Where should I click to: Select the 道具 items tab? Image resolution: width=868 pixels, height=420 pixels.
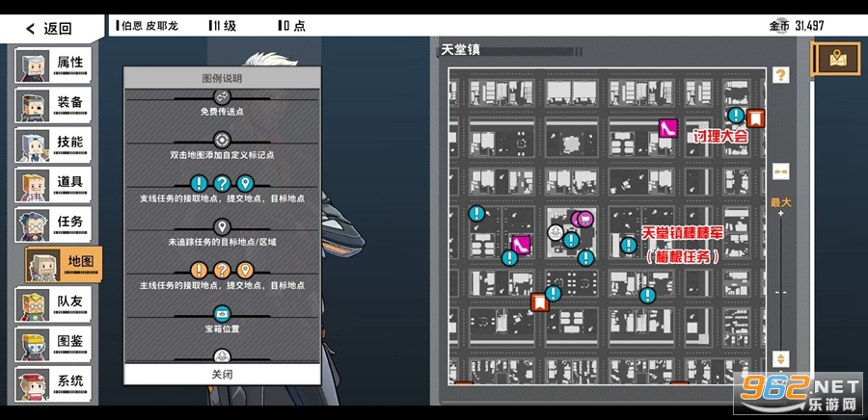(53, 184)
